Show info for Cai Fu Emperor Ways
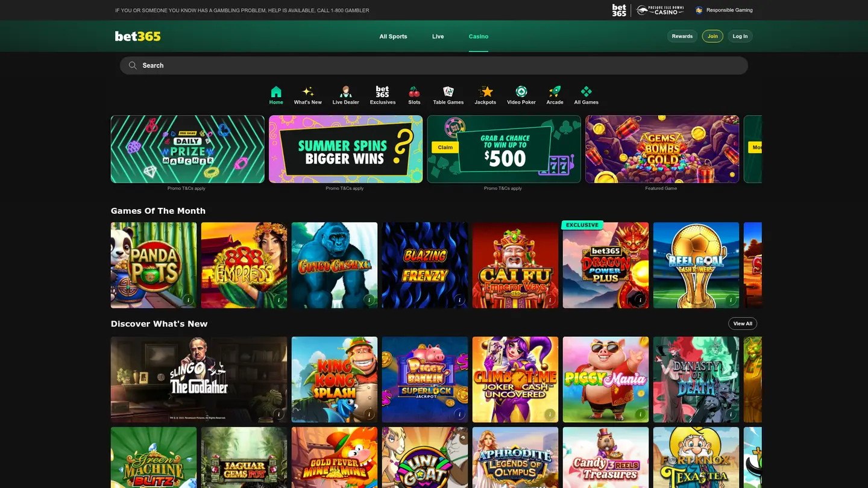The height and width of the screenshot is (488, 868). click(550, 299)
